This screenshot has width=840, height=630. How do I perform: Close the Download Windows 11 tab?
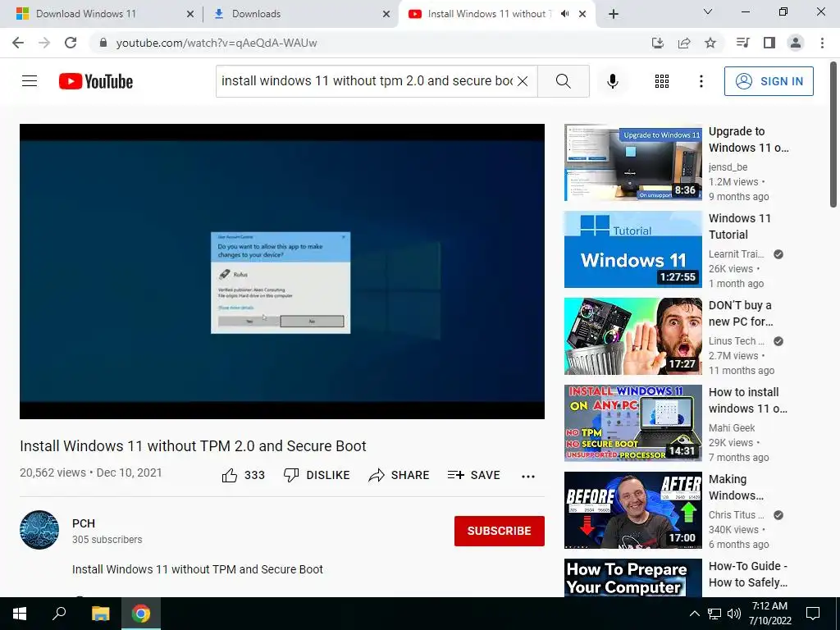tap(190, 14)
